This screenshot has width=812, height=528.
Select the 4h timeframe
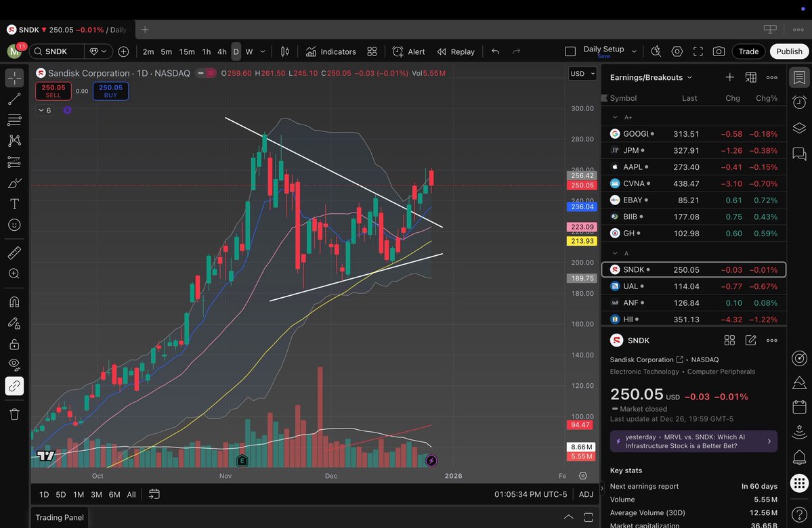coord(221,51)
